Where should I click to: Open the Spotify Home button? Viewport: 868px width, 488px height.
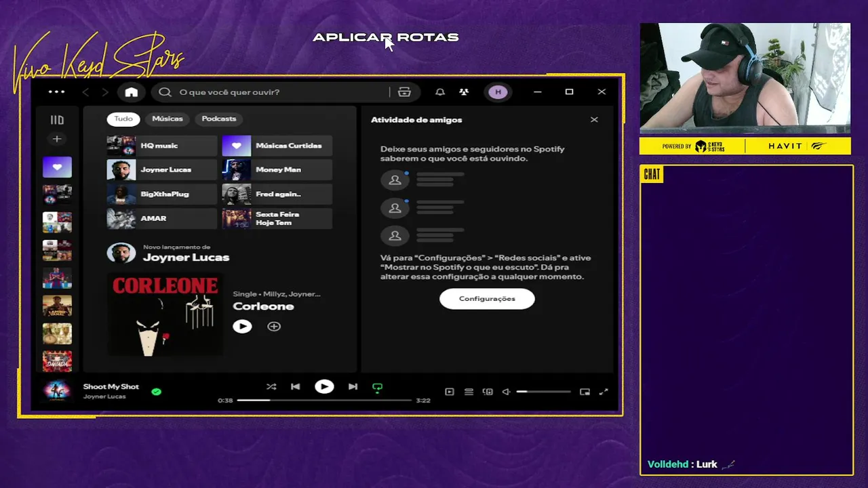click(x=132, y=92)
